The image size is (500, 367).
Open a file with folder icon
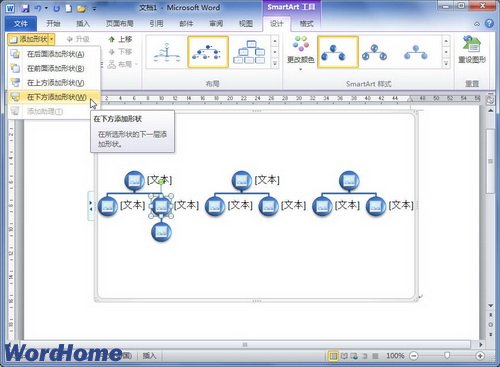tap(81, 8)
